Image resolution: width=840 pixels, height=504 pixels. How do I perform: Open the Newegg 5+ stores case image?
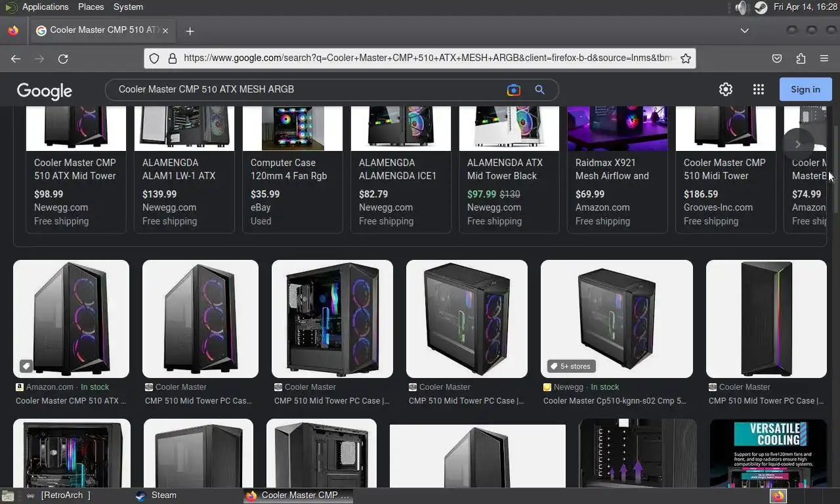coord(616,319)
